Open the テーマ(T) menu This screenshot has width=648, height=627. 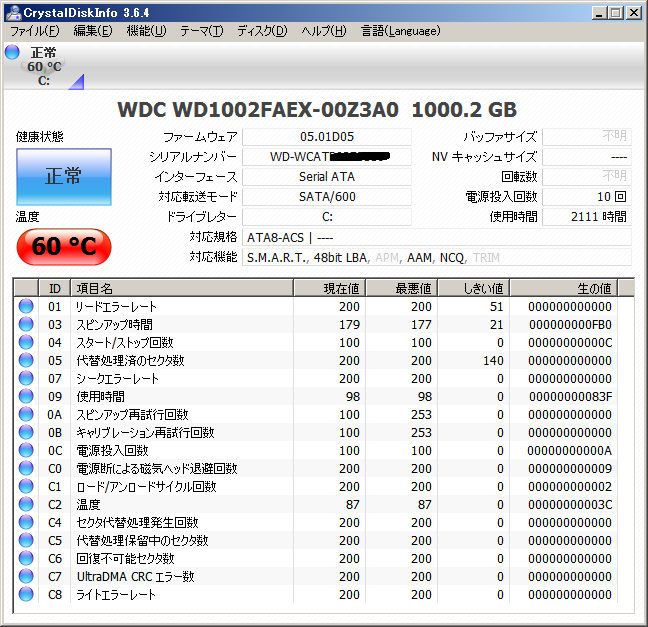(x=201, y=31)
